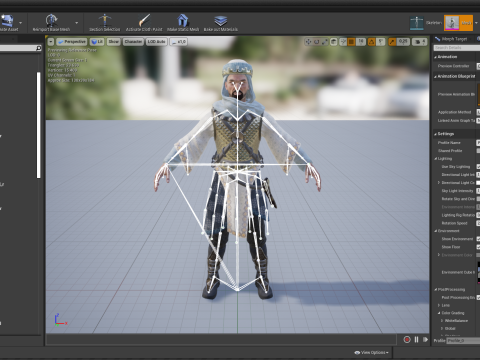Viewport: 480px width, 360px height.
Task: Toggle the Show Environment checkbox
Action: pos(478,239)
